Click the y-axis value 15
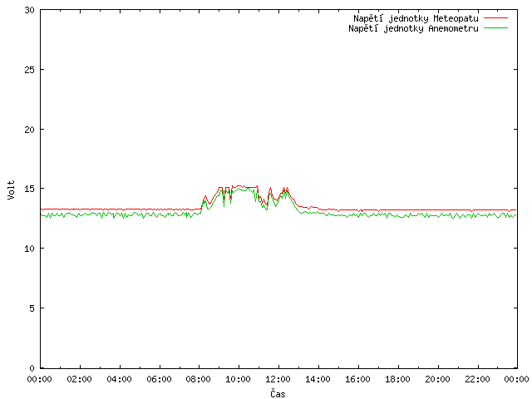Viewport: 532px width, 399px height. coord(30,189)
